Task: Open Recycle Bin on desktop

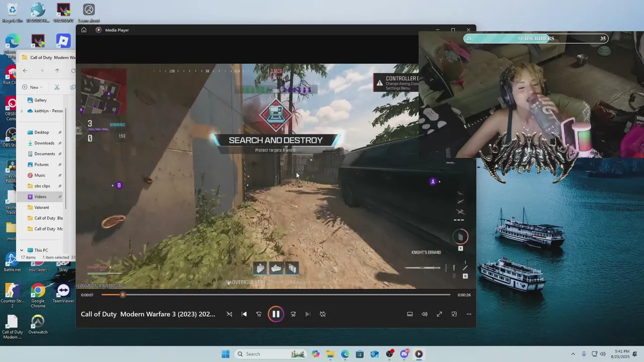Action: pos(12,13)
